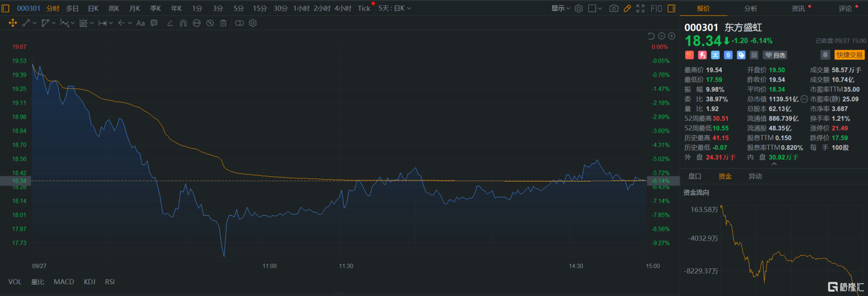Viewport: 868px width, 296px height.
Task: Switch to 分时 intraday chart tab
Action: [x=53, y=8]
